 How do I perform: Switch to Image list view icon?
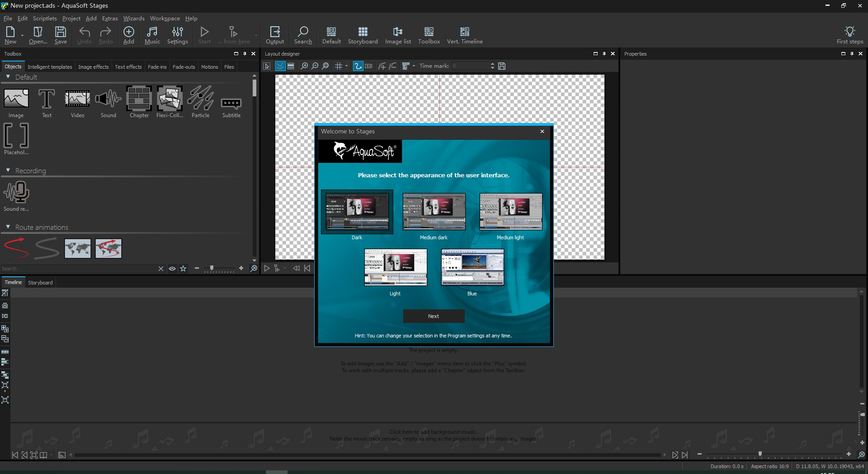coord(398,35)
